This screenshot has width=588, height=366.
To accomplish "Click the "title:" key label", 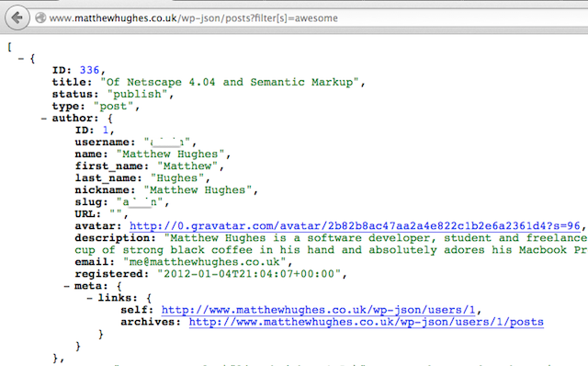I will (x=72, y=82).
